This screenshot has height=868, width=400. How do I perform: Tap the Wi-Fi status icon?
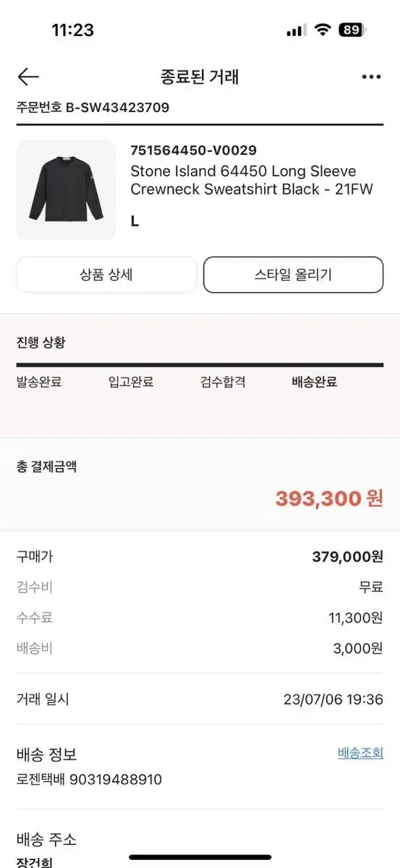coord(323,30)
